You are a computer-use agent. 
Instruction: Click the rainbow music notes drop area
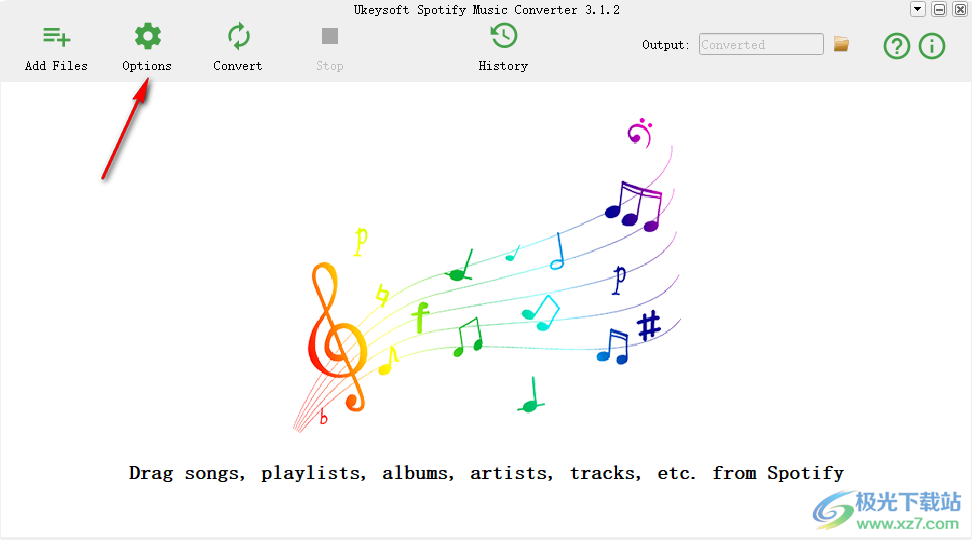pyautogui.click(x=487, y=274)
